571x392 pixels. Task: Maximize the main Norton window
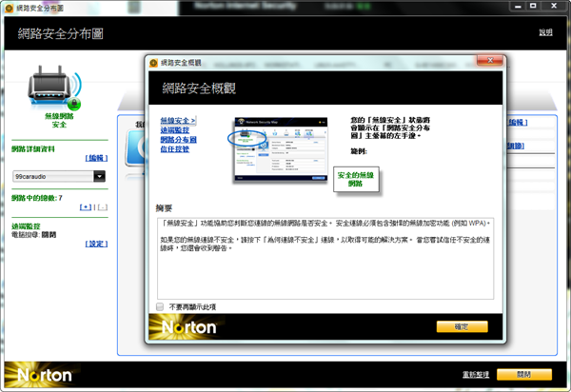point(533,7)
